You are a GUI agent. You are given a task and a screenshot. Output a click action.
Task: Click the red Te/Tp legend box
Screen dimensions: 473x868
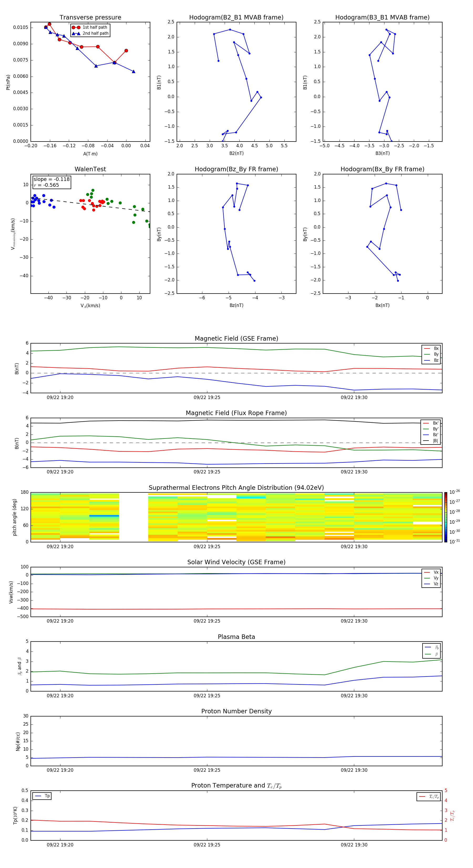point(429,796)
